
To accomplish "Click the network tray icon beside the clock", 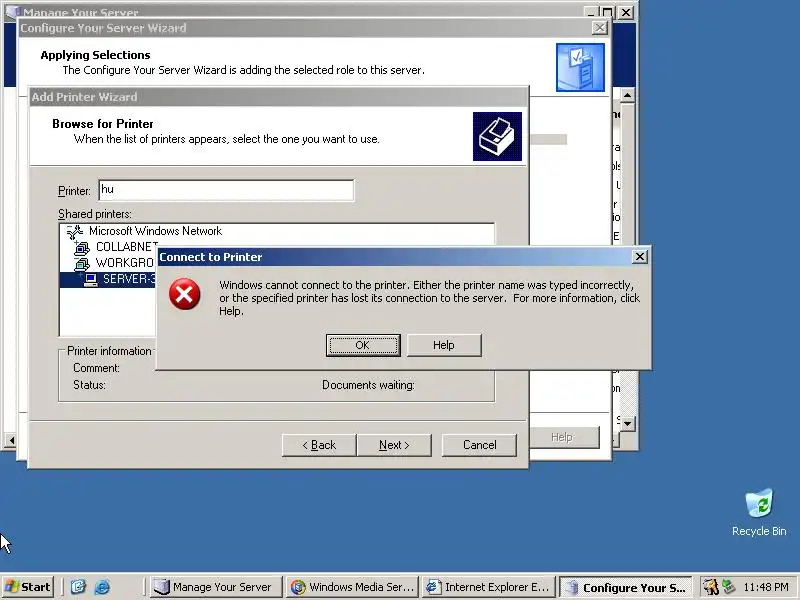I will pos(728,587).
